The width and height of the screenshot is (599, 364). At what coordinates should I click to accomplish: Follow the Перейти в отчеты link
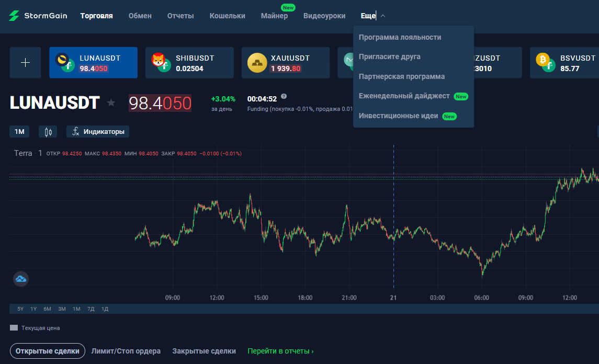coord(280,351)
